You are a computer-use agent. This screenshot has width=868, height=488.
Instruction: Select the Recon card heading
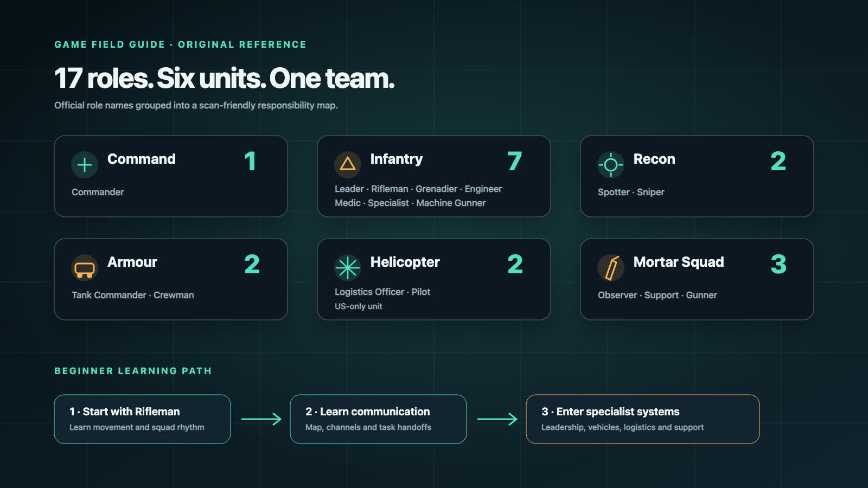point(654,159)
